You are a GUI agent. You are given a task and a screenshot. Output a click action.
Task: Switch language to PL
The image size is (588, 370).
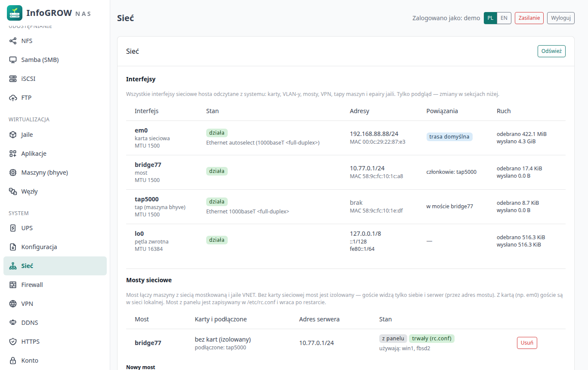(x=491, y=18)
